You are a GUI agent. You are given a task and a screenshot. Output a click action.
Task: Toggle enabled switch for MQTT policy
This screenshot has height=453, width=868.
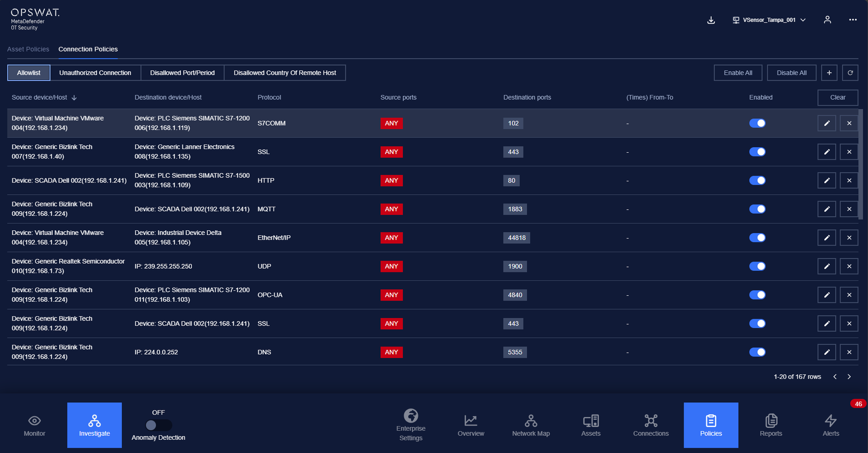[757, 209]
